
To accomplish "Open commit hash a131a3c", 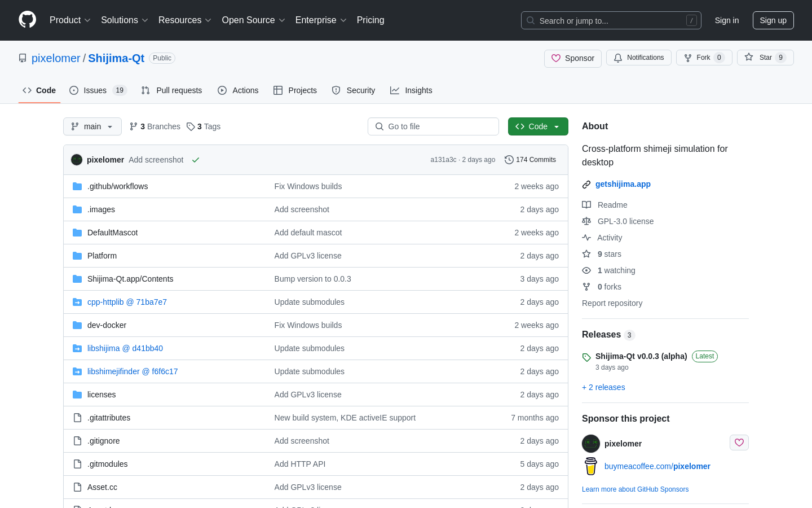I will 443,160.
